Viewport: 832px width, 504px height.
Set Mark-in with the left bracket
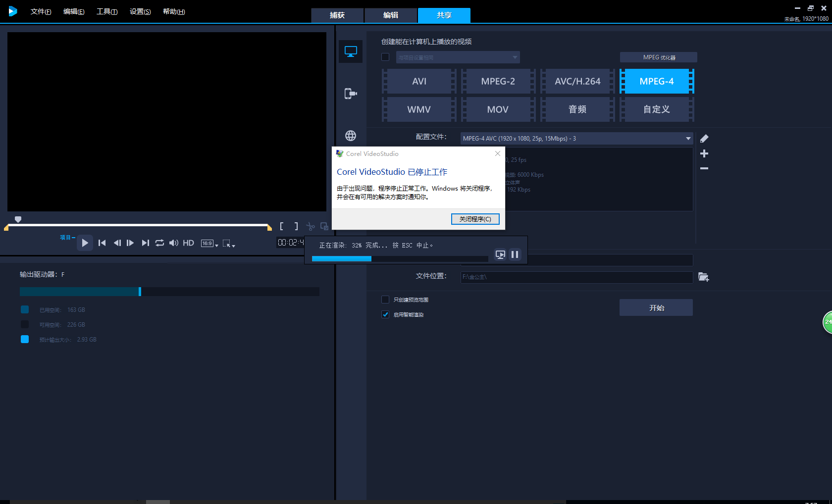[281, 226]
